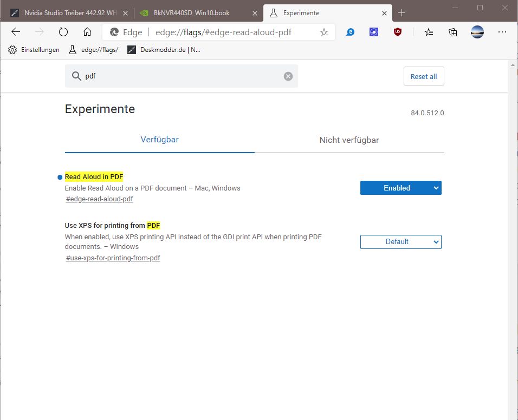Click the flags search field containing pdf
518x420 pixels.
182,76
